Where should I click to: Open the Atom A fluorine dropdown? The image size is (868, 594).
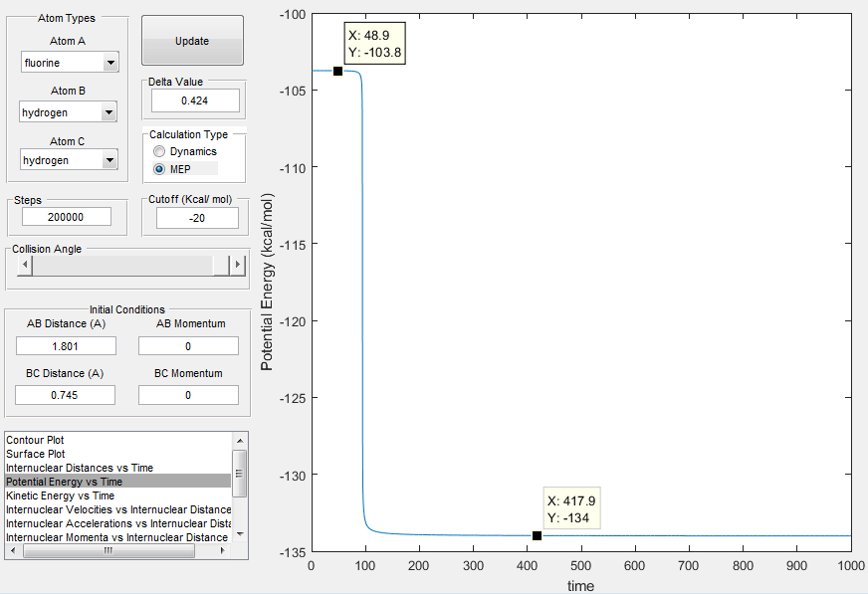[x=70, y=63]
